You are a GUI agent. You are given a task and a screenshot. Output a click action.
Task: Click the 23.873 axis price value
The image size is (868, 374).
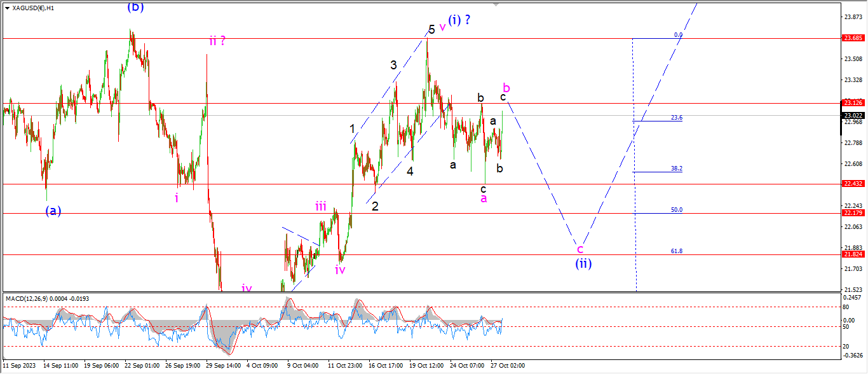[852, 17]
